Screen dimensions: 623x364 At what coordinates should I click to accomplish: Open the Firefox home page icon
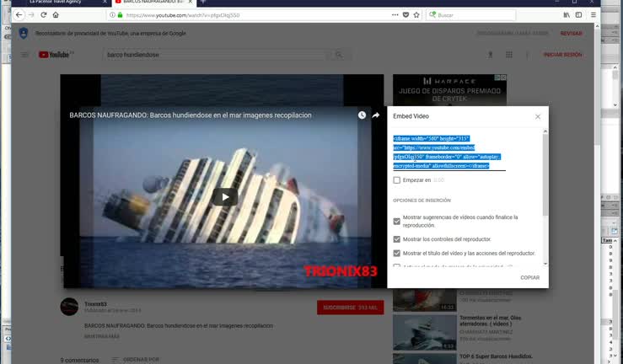(x=56, y=14)
